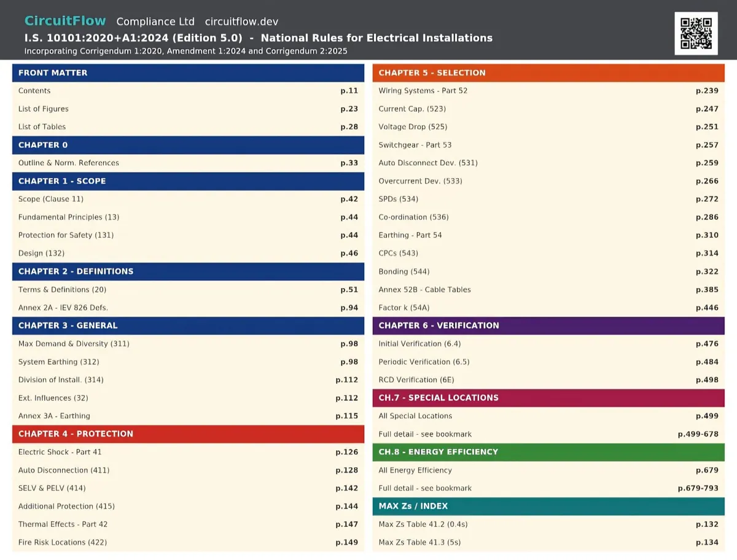The image size is (737, 560).
Task: Select the CH.8 - Energy Efficiency header
Action: click(548, 452)
